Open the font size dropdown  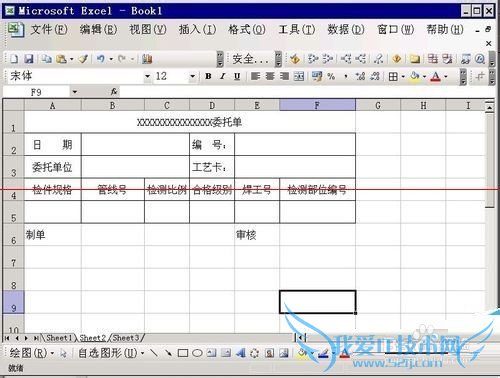coord(192,76)
